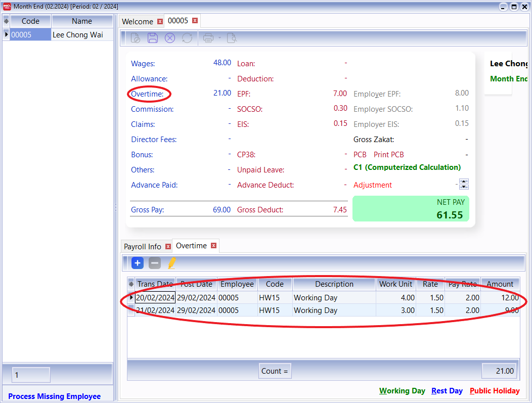
Task: Click the Print icon in the toolbar
Action: [x=208, y=38]
